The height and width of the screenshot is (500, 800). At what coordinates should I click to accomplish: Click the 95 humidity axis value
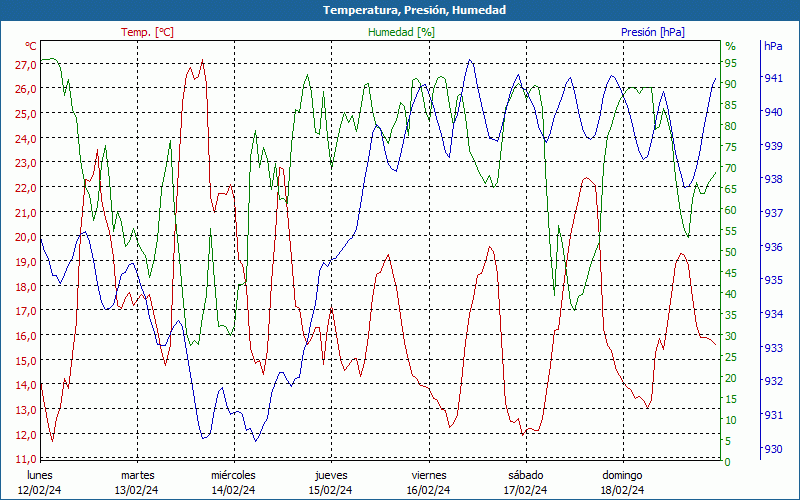(x=731, y=63)
